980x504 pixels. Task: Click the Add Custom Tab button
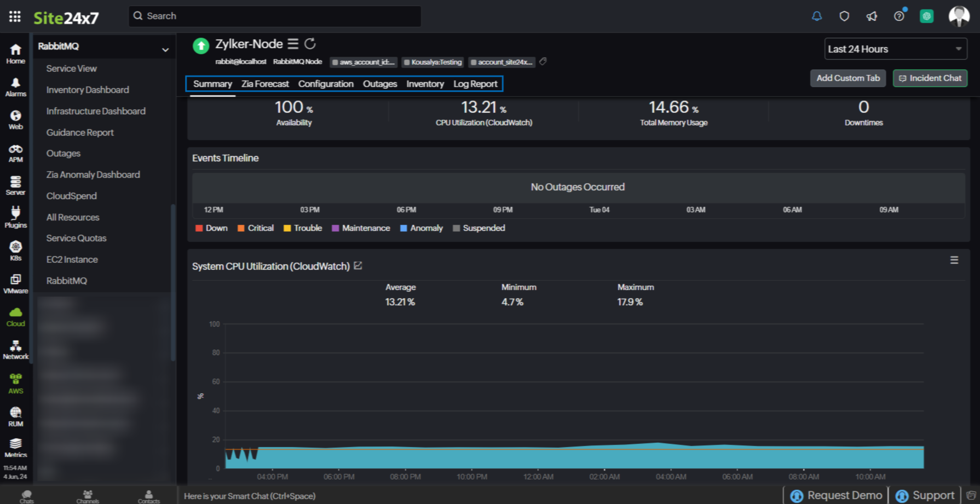pyautogui.click(x=848, y=78)
